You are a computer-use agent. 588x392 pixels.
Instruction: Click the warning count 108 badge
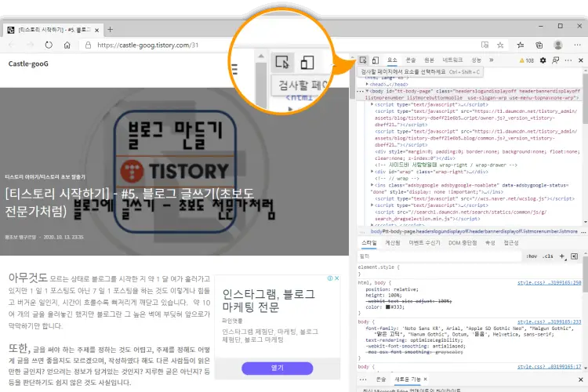click(527, 60)
